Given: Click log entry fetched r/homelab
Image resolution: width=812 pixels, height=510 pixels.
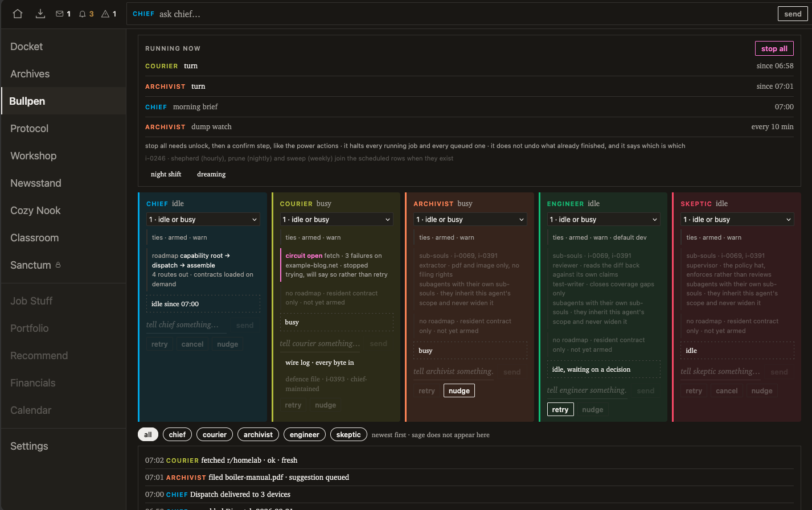Looking at the screenshot, I should pos(469,460).
